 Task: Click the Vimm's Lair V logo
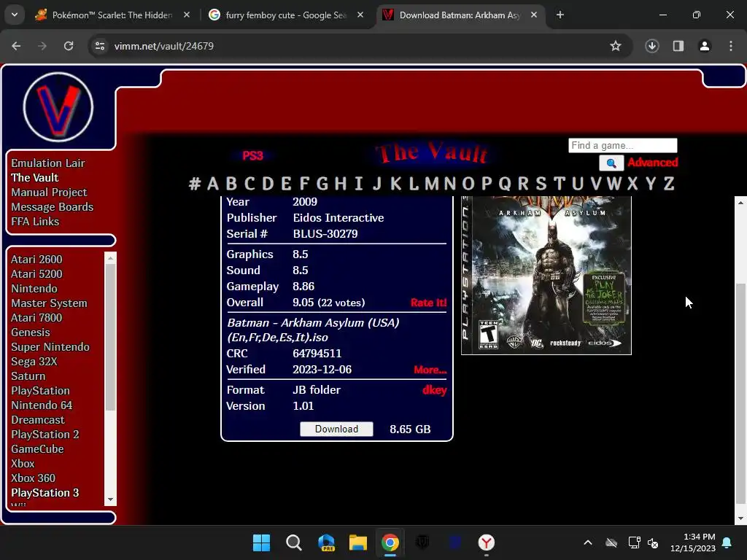(58, 106)
